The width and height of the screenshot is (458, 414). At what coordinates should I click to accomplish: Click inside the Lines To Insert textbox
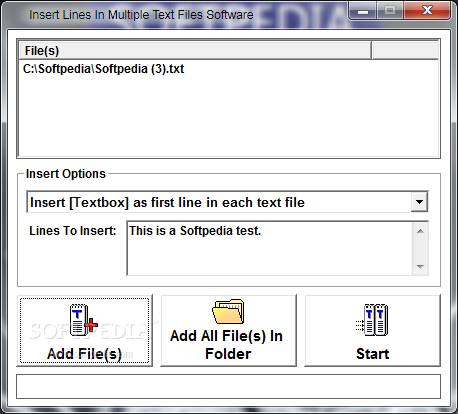pos(269,248)
